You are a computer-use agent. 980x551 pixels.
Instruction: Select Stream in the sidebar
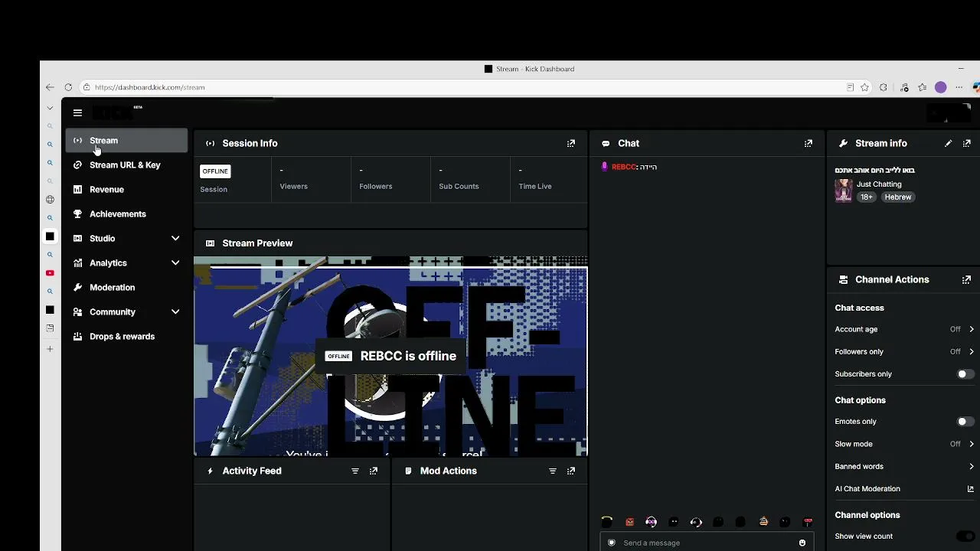click(127, 141)
